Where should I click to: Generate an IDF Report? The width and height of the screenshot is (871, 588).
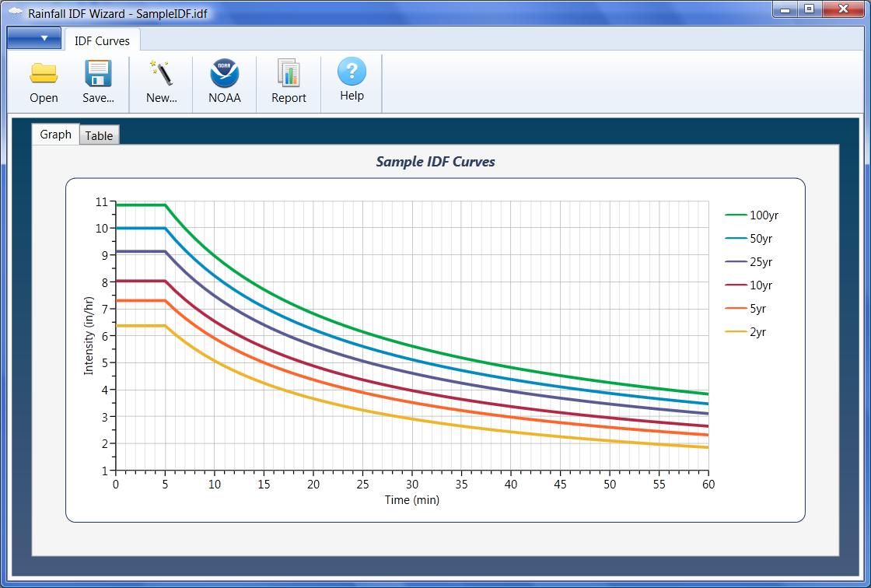point(289,82)
